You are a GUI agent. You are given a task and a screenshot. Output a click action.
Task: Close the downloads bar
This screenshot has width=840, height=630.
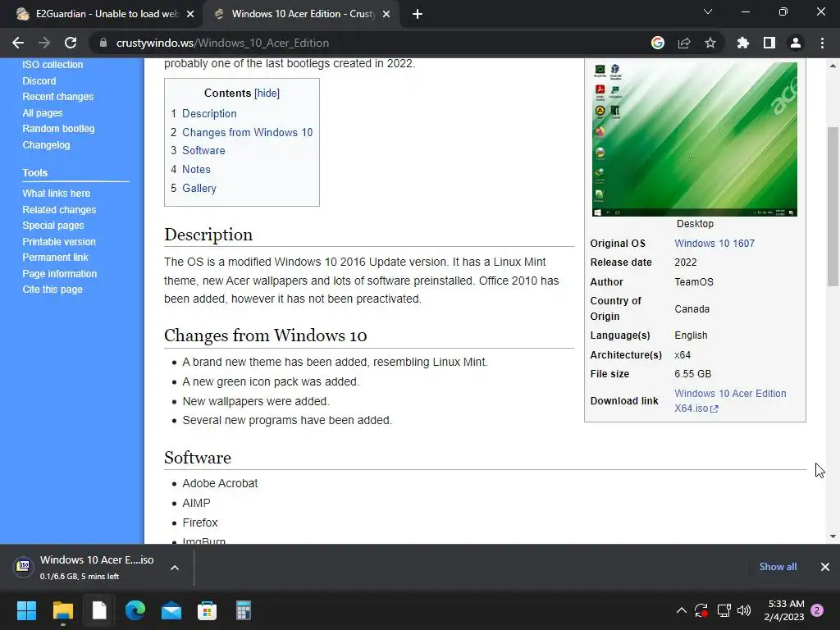[x=825, y=567]
